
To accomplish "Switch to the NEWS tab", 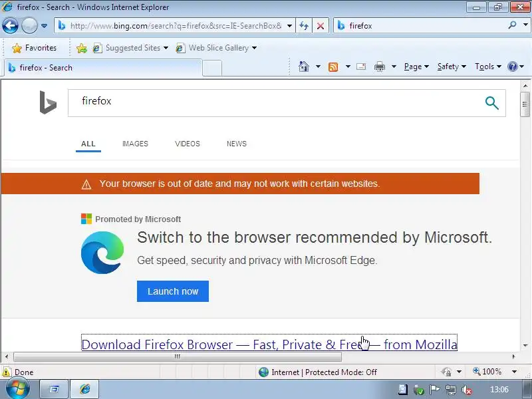I will (x=237, y=144).
